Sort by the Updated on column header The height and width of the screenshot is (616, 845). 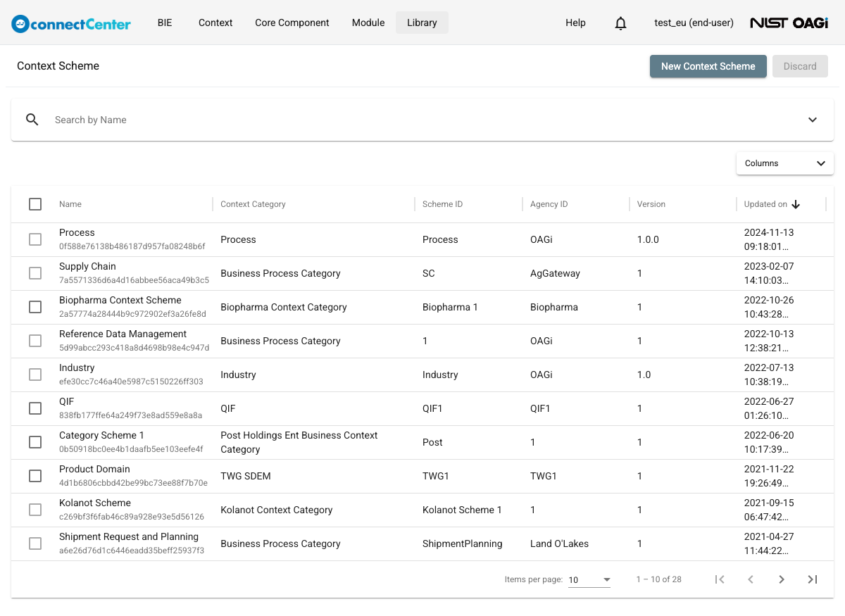click(765, 204)
